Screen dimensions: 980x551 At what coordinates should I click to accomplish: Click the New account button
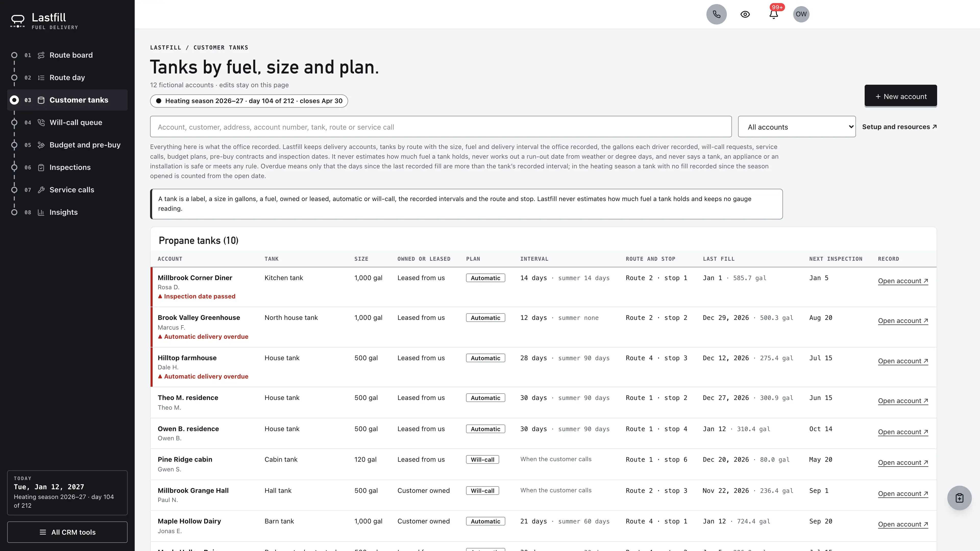tap(900, 96)
